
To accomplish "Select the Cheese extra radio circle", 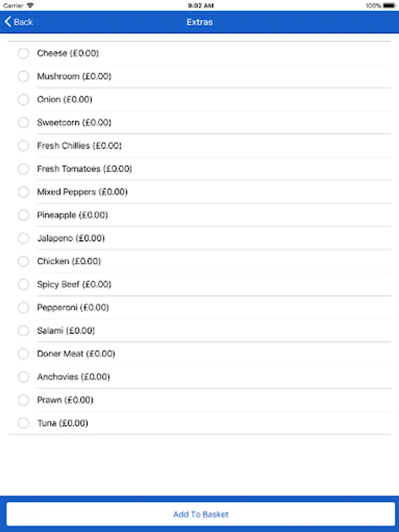I will (x=24, y=53).
